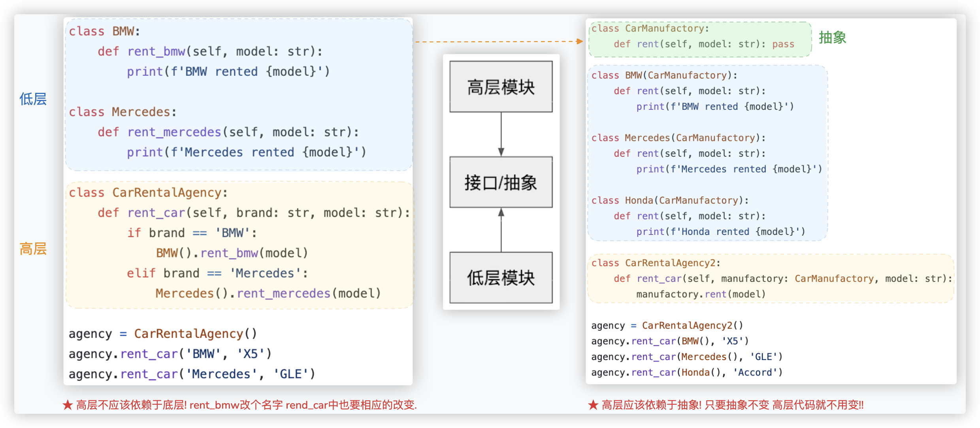Click the blue 低层 label
The height and width of the screenshot is (428, 980).
click(33, 99)
